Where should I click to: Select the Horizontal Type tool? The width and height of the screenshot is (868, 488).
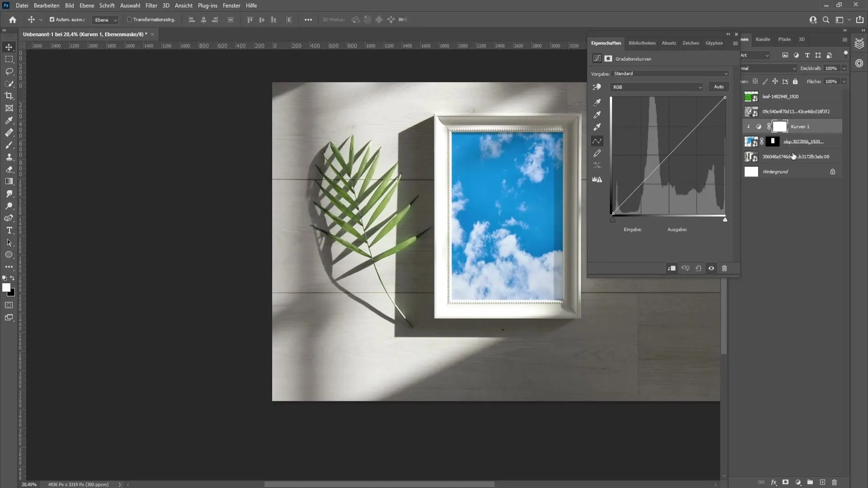(9, 230)
